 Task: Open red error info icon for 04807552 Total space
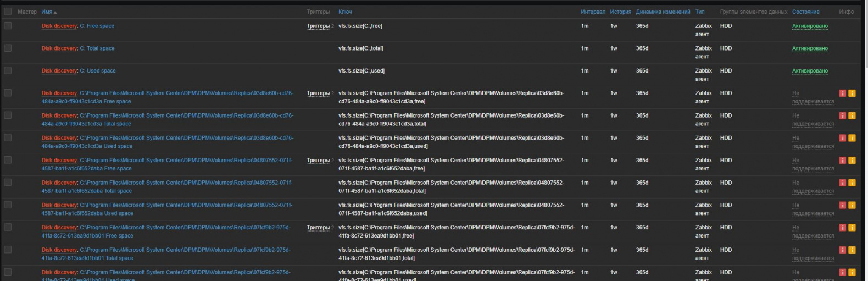[843, 183]
